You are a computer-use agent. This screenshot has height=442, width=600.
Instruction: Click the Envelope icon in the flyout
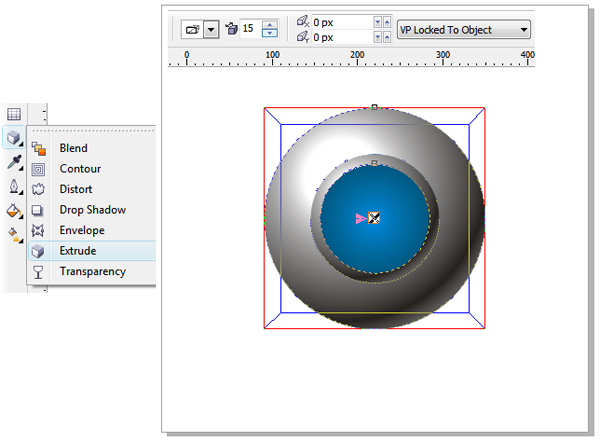pos(38,230)
